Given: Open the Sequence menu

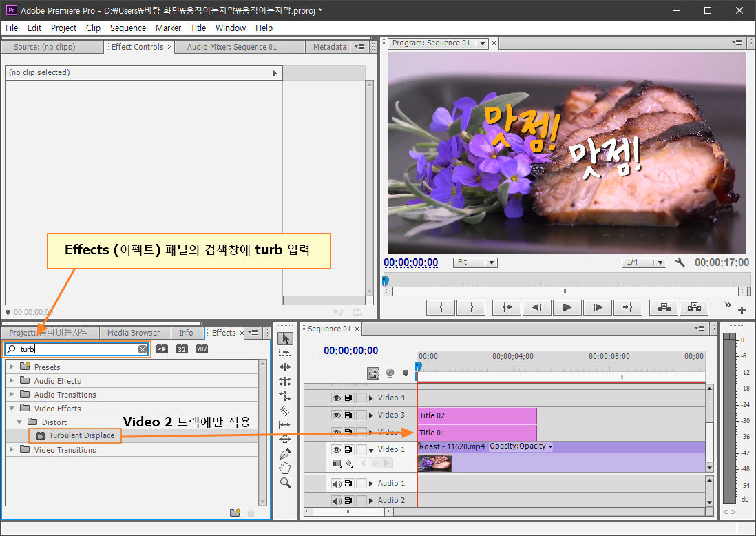Looking at the screenshot, I should click(x=128, y=28).
